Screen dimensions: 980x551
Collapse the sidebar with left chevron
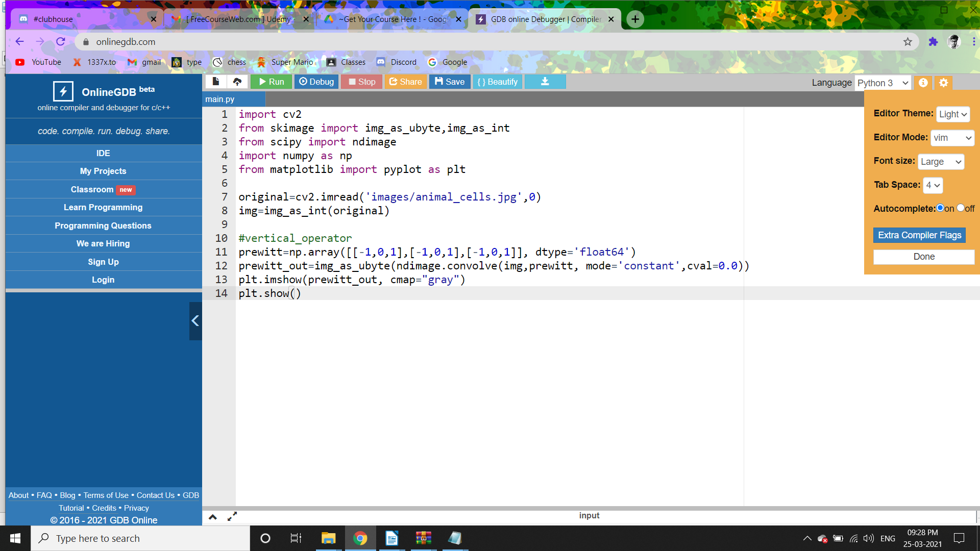coord(195,321)
